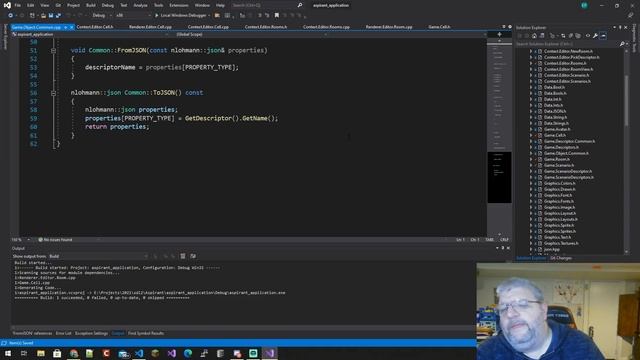Open Visual Studio Code from the taskbar
This screenshot has width=640, height=360.
[139, 353]
